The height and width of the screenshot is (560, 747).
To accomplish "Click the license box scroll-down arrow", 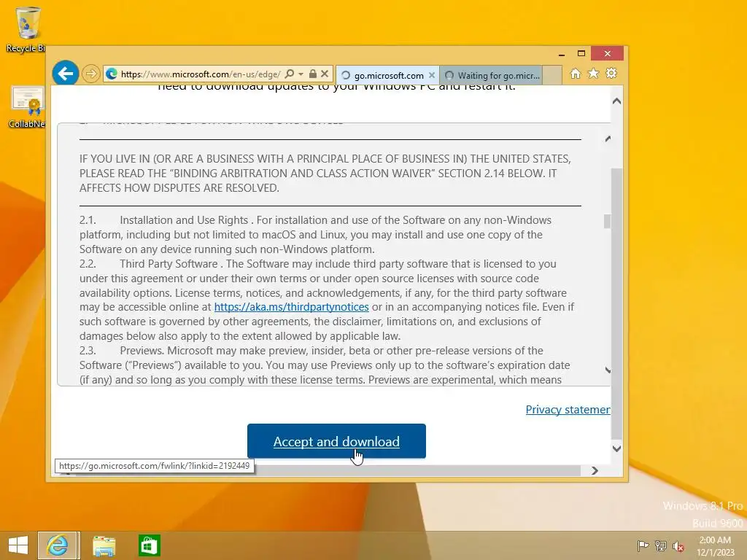I will click(608, 370).
